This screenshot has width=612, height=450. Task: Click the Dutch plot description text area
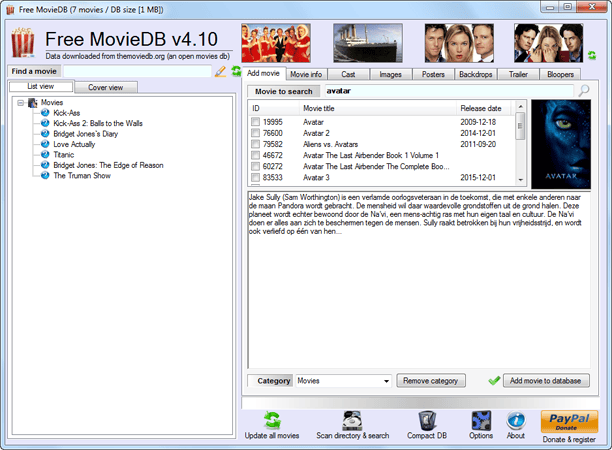pyautogui.click(x=419, y=279)
